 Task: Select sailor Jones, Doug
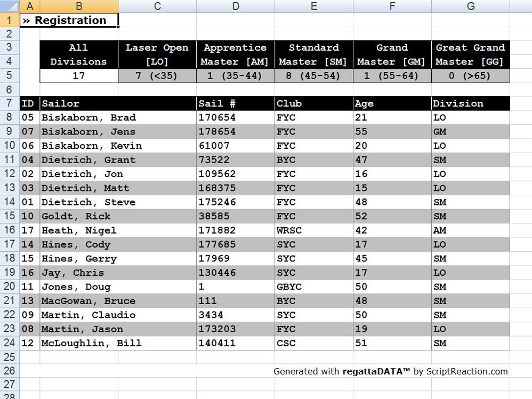click(x=118, y=286)
